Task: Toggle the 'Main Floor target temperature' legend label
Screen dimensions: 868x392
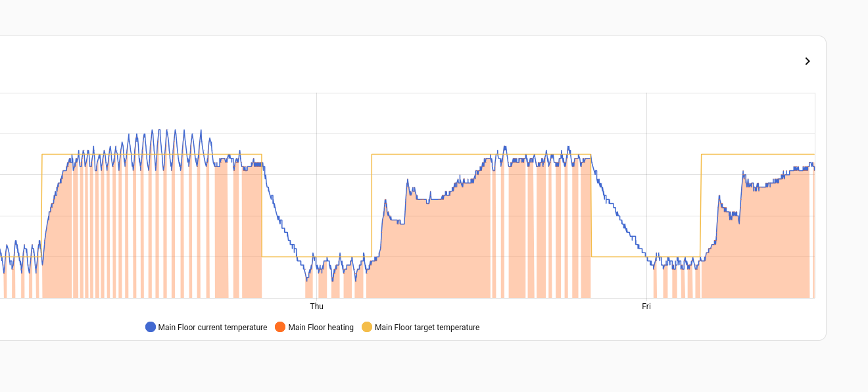Action: point(427,328)
